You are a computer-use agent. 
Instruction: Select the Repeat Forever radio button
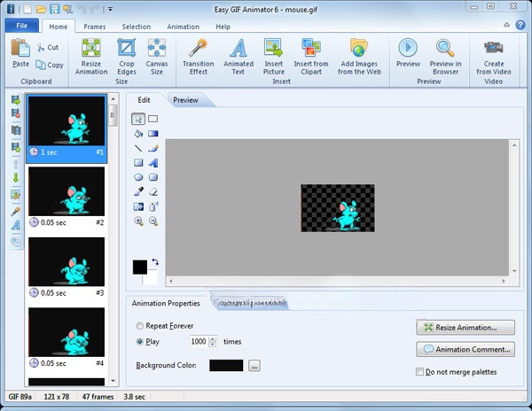tap(139, 326)
